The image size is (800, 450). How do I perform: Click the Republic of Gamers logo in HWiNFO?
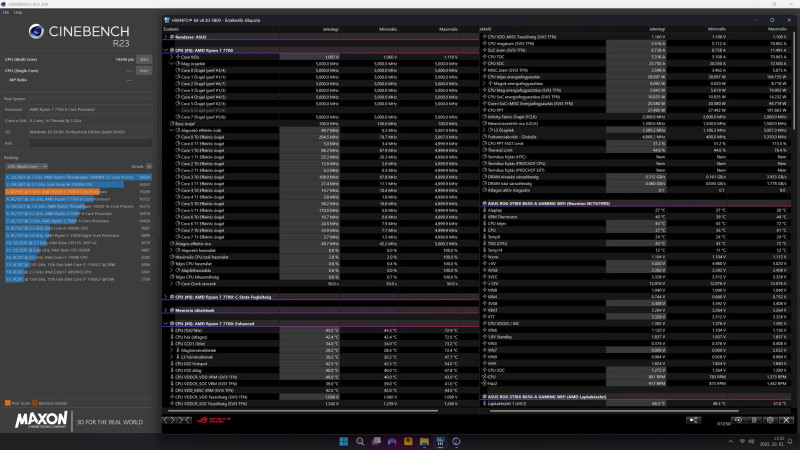point(214,420)
